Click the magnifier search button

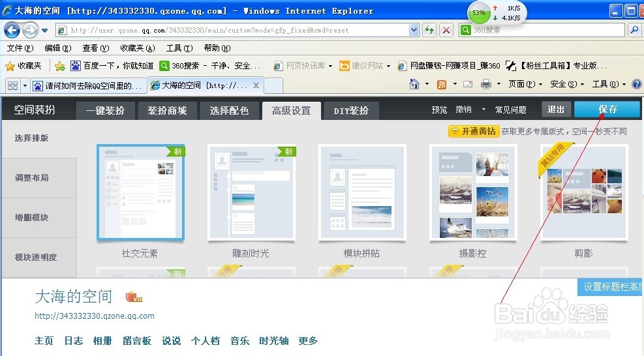[x=634, y=30]
